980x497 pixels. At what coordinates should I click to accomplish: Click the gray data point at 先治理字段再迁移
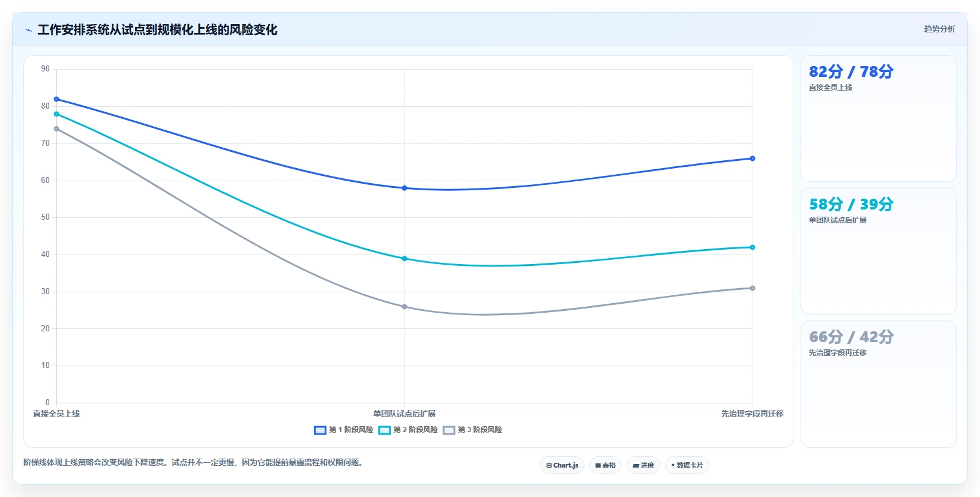(753, 288)
